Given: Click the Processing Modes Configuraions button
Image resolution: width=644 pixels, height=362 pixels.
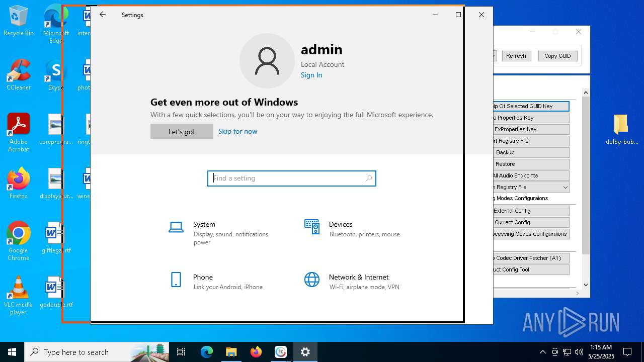Looking at the screenshot, I should pyautogui.click(x=531, y=234).
